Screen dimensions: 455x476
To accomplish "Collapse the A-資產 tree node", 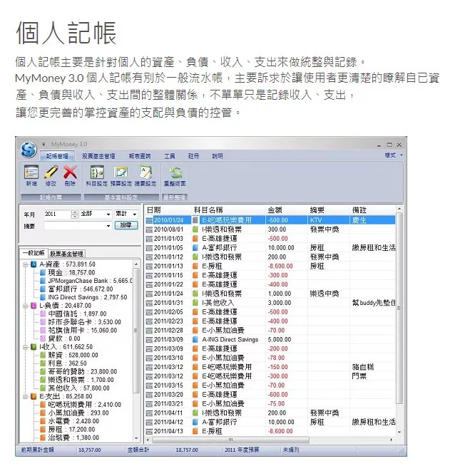I will [26, 264].
